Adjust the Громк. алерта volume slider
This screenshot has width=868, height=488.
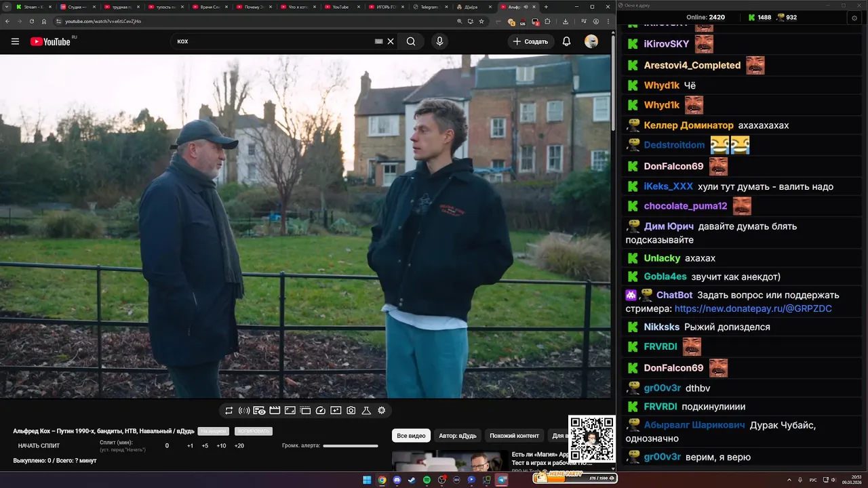click(351, 446)
